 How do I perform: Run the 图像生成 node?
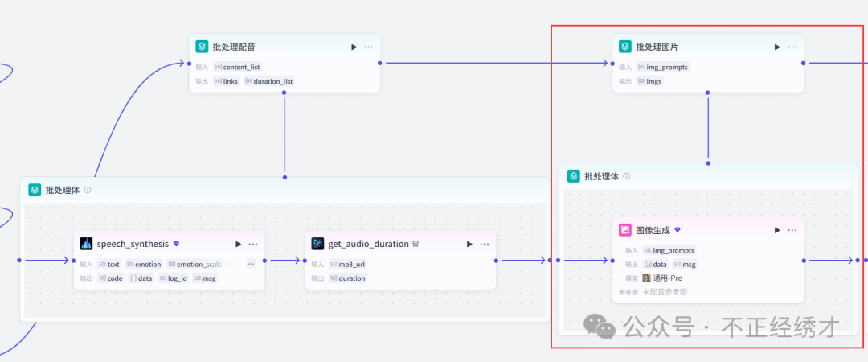click(x=777, y=230)
